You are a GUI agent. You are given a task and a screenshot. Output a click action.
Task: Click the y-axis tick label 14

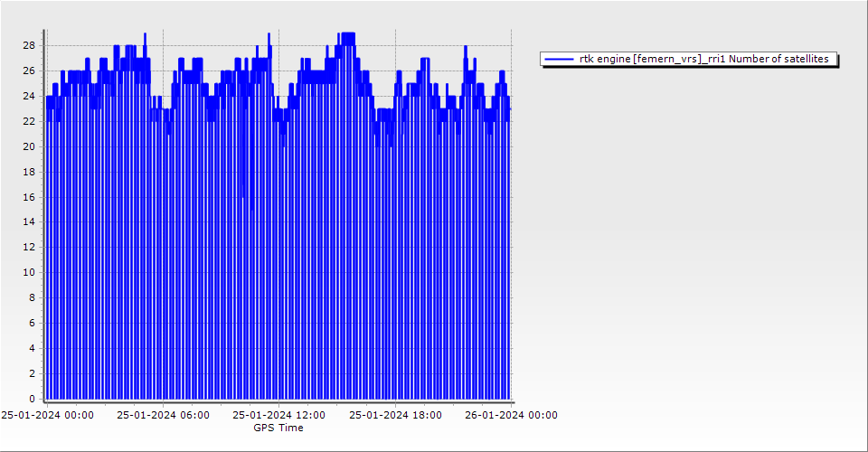tap(29, 221)
